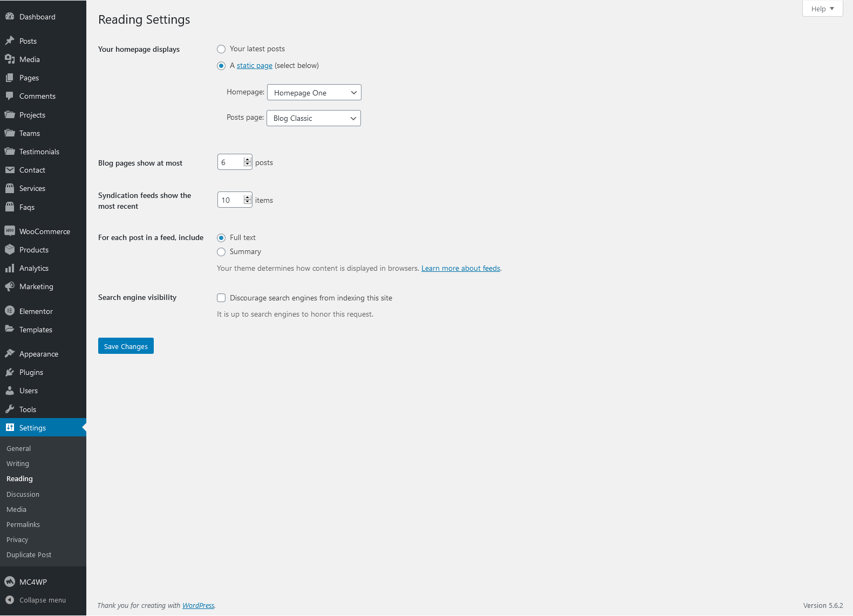Click the Save Changes button

(x=126, y=346)
